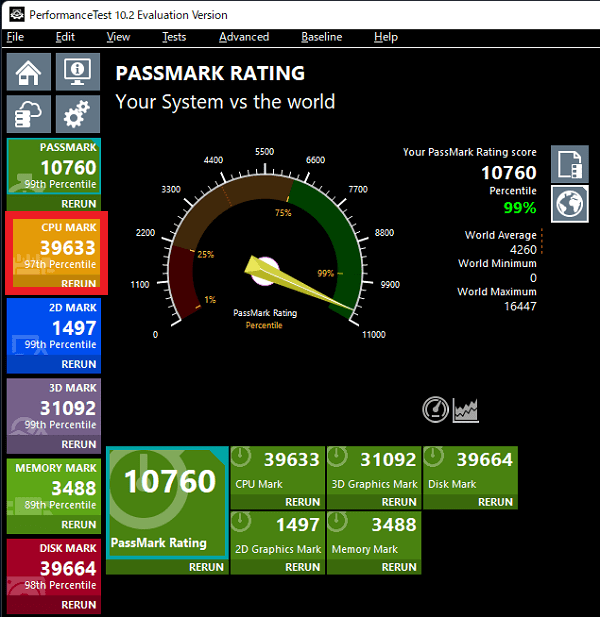
Task: Click the World Maximum 16447 value
Action: point(520,306)
